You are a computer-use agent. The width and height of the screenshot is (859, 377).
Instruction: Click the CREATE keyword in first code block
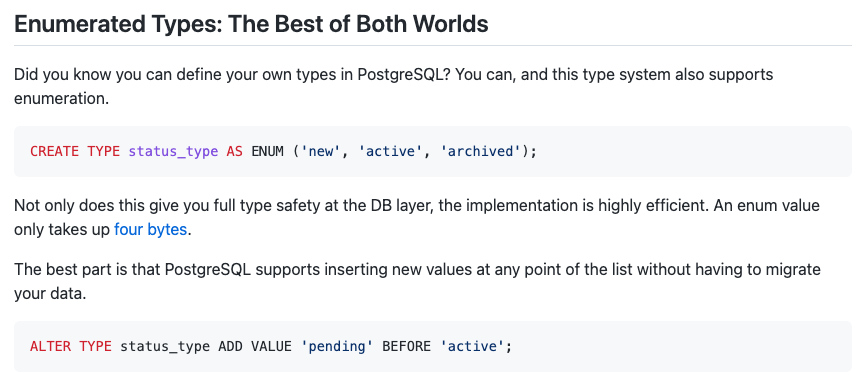(54, 151)
